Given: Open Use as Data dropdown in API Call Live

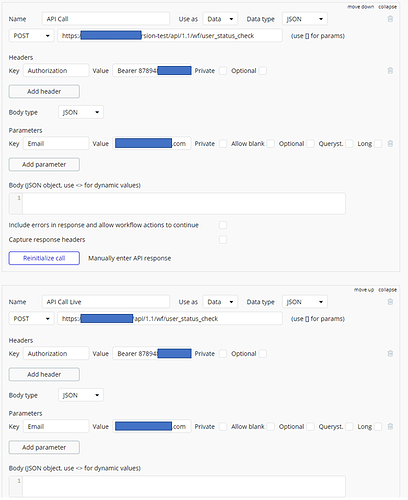Looking at the screenshot, I should point(220,302).
